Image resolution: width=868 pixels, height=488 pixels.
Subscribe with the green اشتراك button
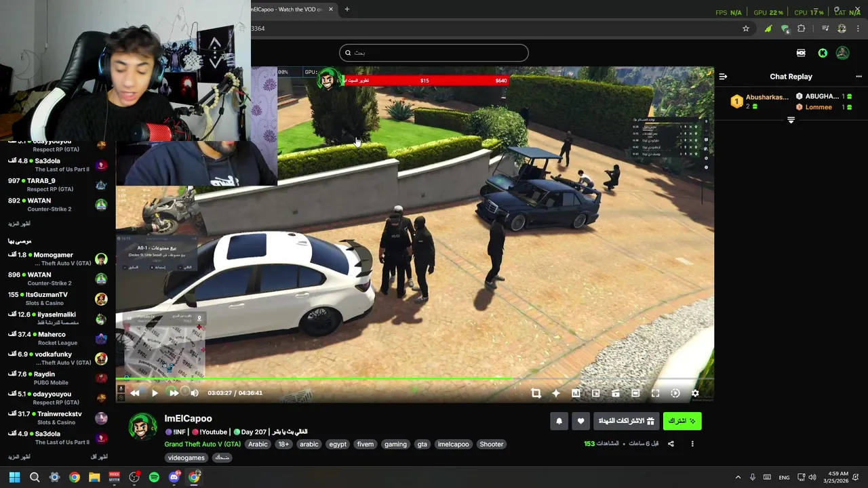(x=682, y=421)
